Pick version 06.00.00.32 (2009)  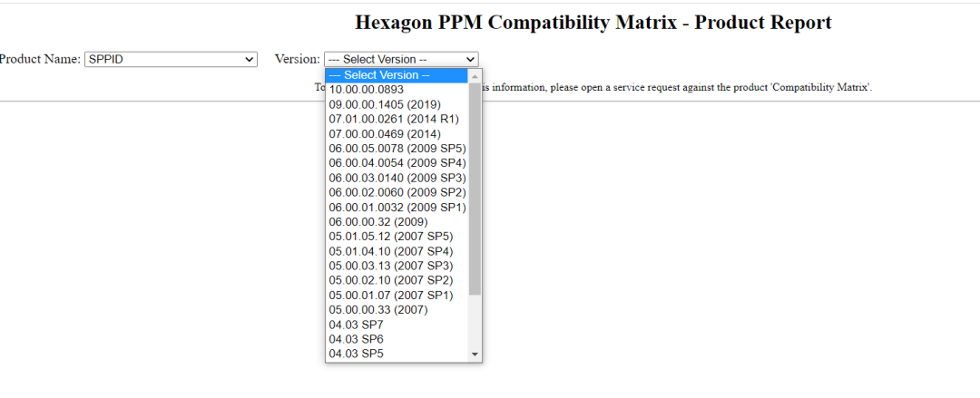pos(397,222)
